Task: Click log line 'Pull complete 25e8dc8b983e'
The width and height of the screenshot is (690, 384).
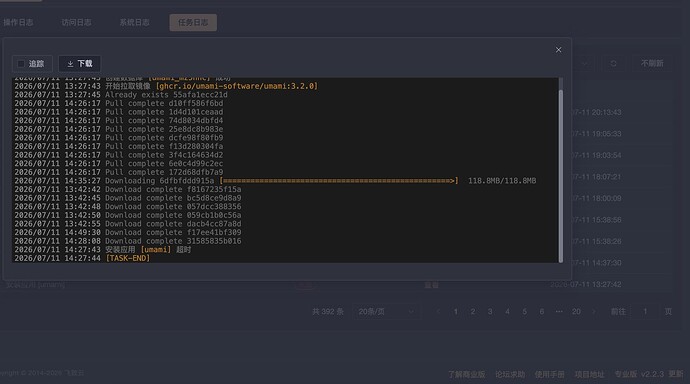Action: pos(164,129)
